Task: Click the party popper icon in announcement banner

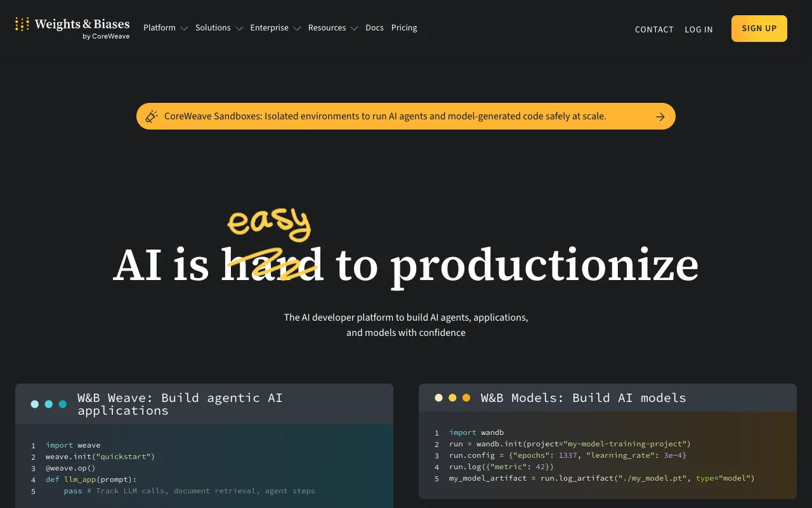Action: click(x=151, y=116)
